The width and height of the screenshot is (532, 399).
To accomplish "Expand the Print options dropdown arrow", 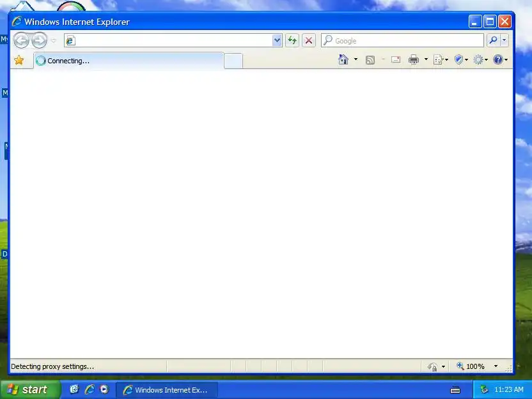I will pyautogui.click(x=426, y=59).
